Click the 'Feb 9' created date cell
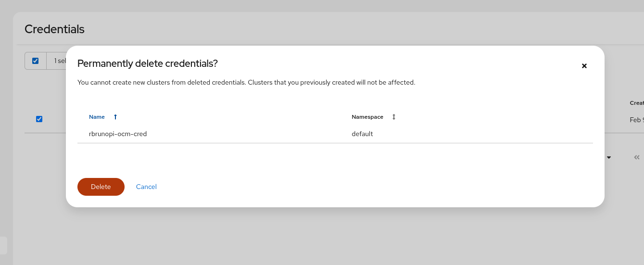Screen dimensions: 644x265 tap(636, 120)
